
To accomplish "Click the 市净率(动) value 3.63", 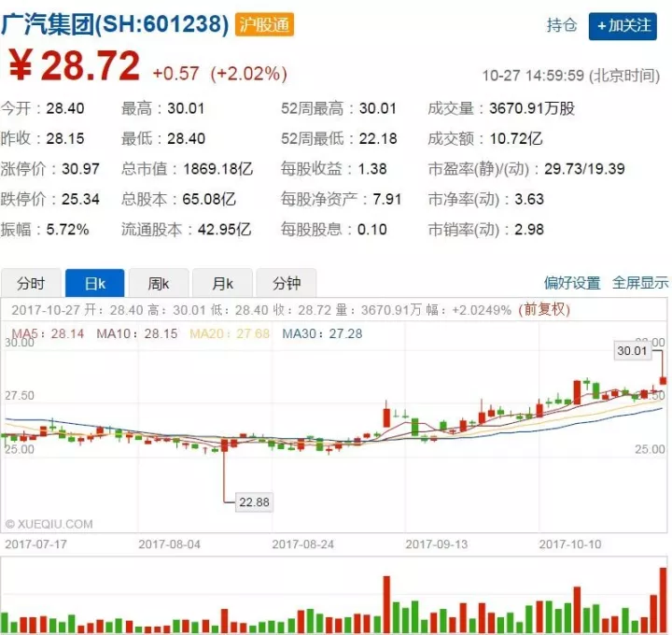I will point(529,199).
